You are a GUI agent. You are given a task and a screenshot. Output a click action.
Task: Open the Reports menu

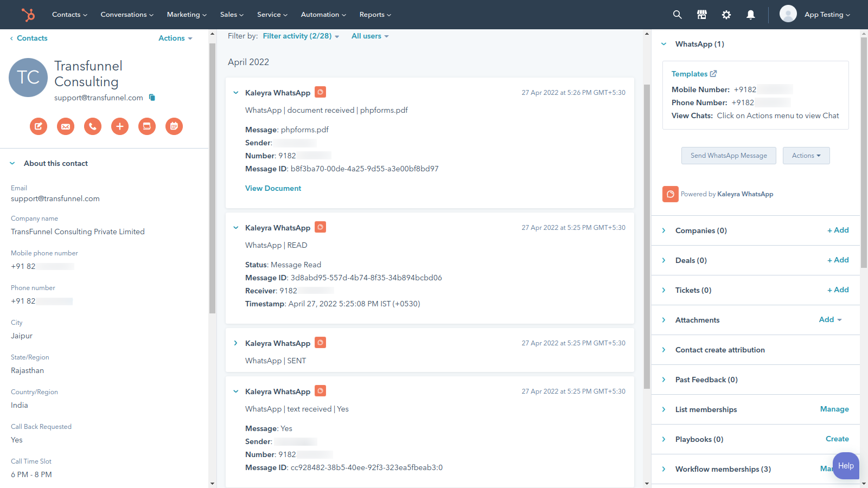[375, 15]
